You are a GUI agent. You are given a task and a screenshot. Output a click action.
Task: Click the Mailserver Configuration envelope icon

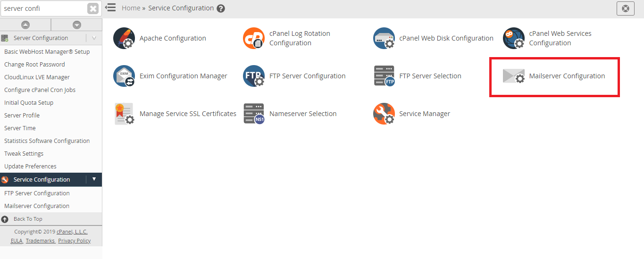(514, 76)
